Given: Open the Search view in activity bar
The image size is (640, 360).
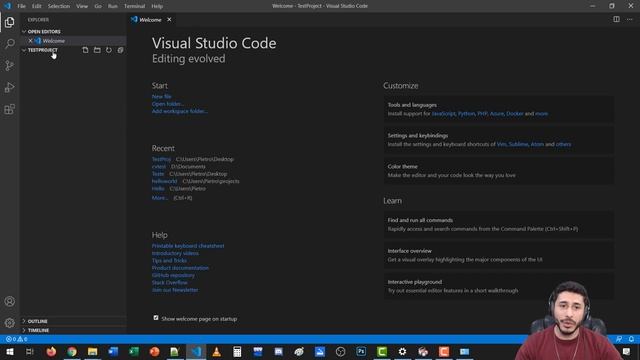Looking at the screenshot, I should pyautogui.click(x=9, y=44).
